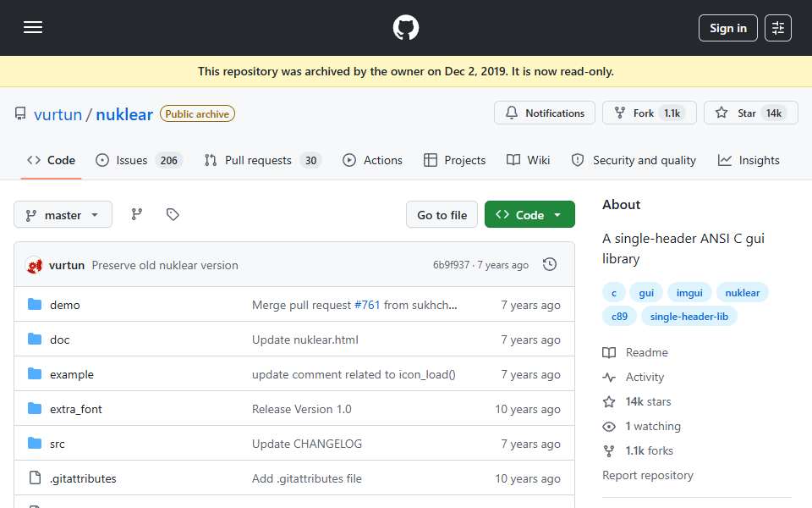Click the Public archive badge
The width and height of the screenshot is (812, 508).
click(x=197, y=114)
